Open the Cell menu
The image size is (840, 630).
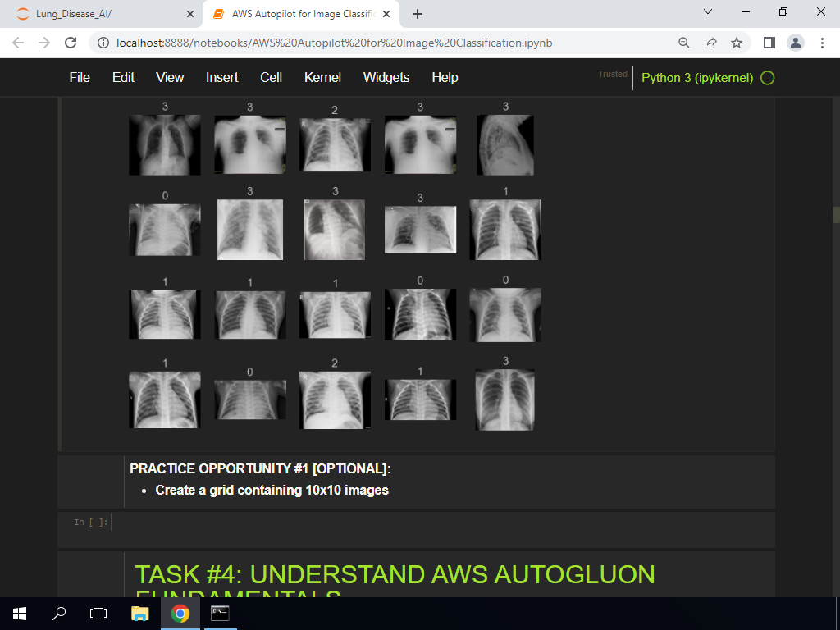click(271, 78)
